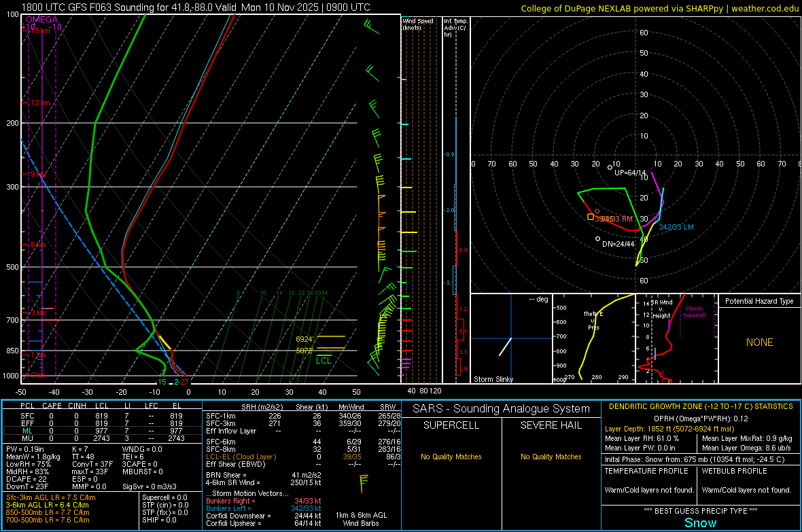The width and height of the screenshot is (802, 532).
Task: Select the EFF parcel row
Action: coord(101,423)
